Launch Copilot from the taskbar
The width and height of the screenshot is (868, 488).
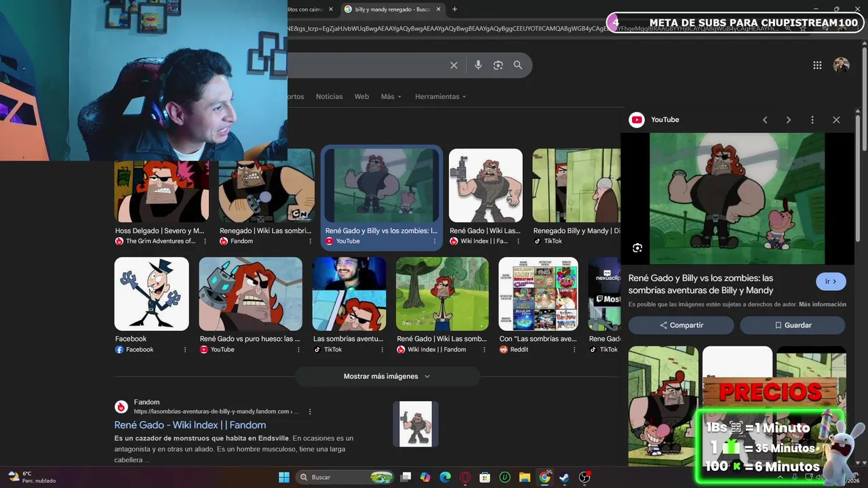(x=425, y=477)
